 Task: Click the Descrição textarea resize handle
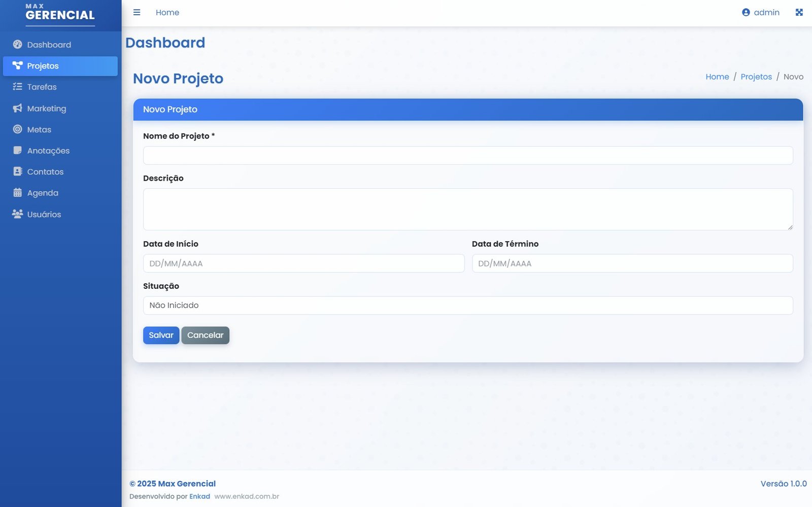(790, 227)
